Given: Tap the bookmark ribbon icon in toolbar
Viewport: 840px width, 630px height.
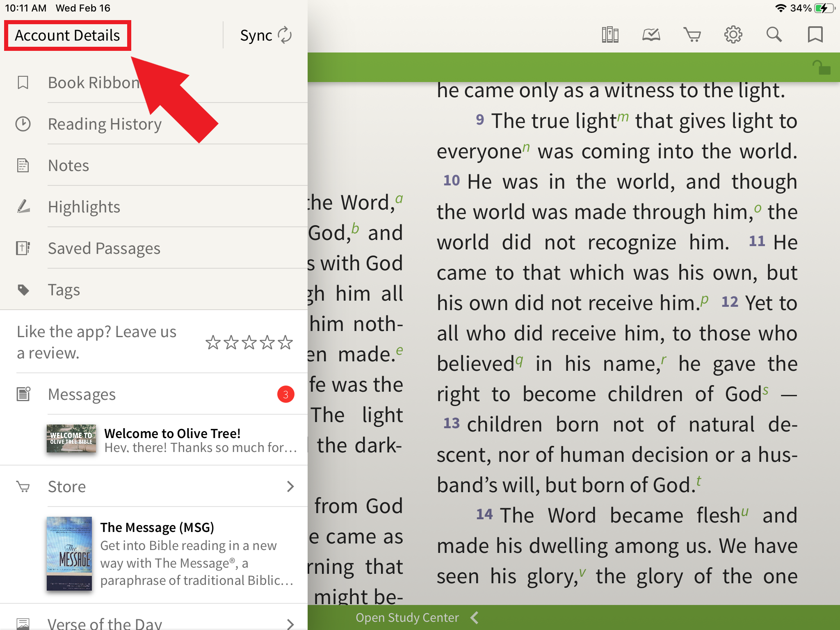Looking at the screenshot, I should click(x=815, y=35).
